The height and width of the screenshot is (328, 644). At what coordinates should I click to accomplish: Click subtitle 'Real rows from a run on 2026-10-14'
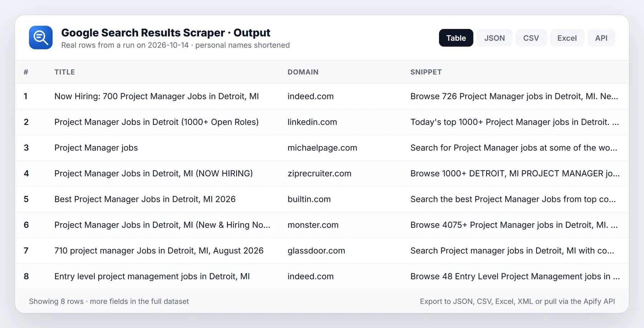coord(125,45)
